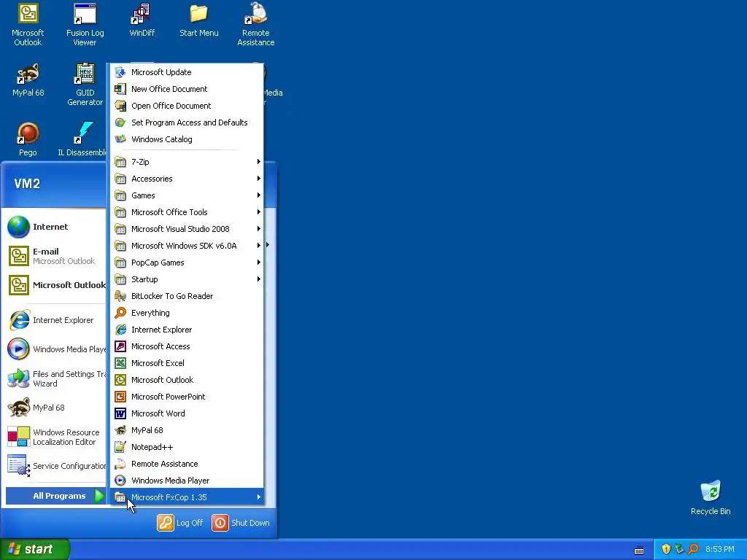Open Windows Resource Localization Editor
This screenshot has width=747, height=560.
tap(55, 437)
